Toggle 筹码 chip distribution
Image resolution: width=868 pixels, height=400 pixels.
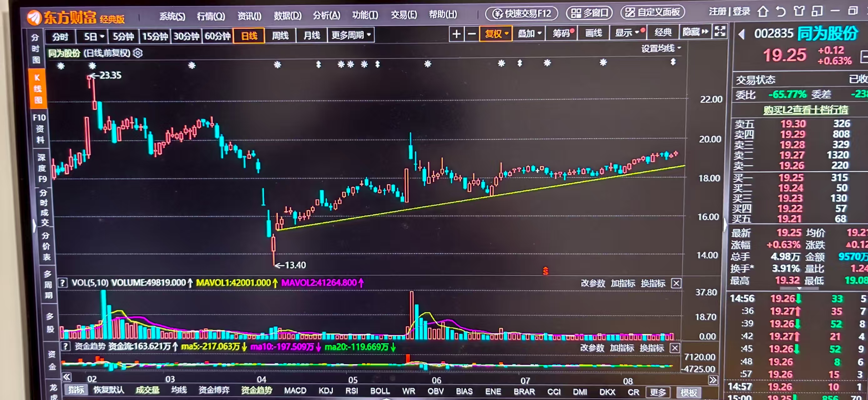pyautogui.click(x=561, y=33)
